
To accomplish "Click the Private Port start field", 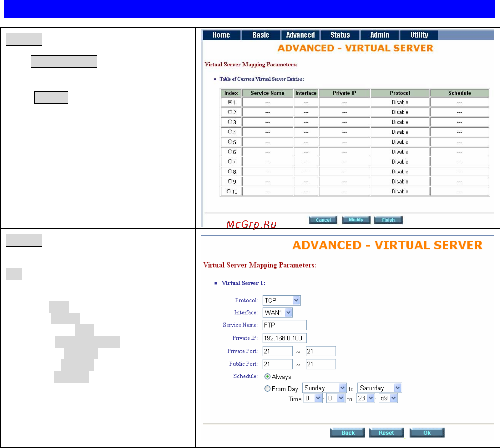I will (278, 351).
